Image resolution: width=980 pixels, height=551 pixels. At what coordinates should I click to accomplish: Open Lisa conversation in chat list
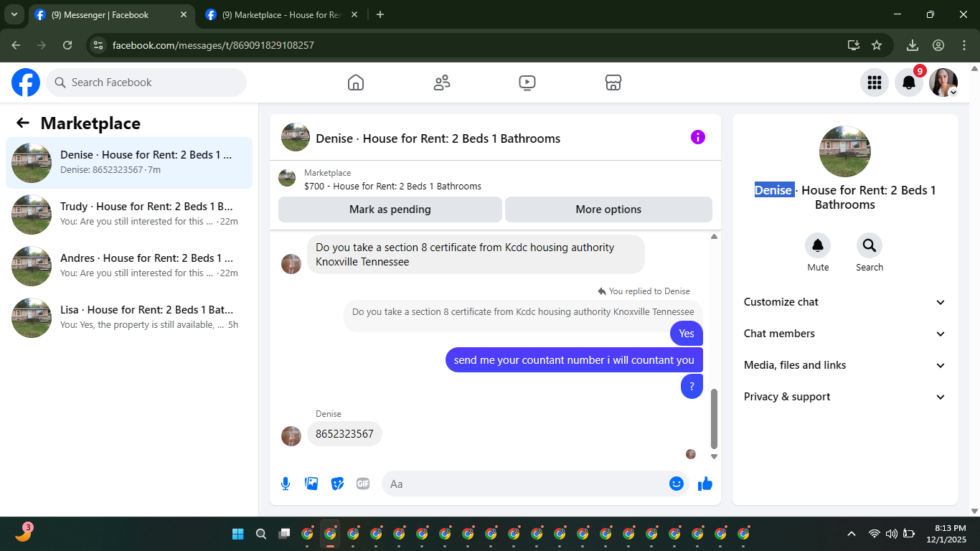point(129,318)
